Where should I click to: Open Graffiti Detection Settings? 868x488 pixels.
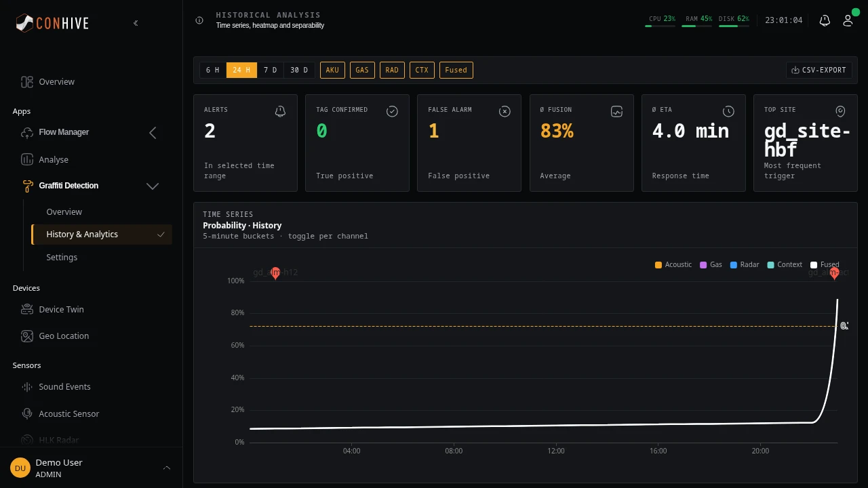tap(62, 258)
